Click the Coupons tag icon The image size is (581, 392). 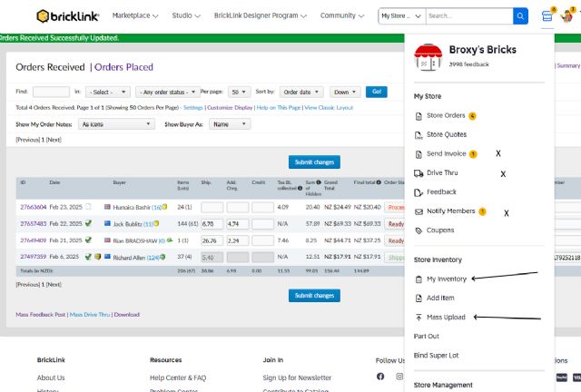point(418,230)
